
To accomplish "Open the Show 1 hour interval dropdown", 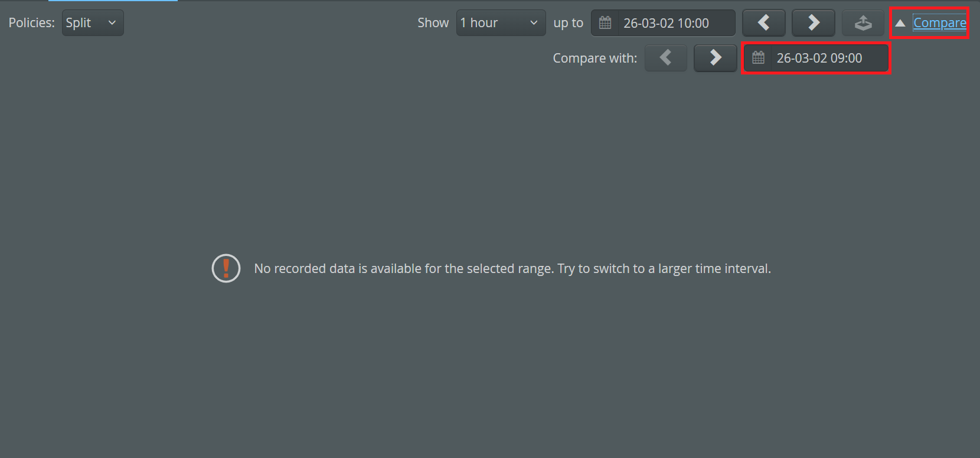I will 499,23.
